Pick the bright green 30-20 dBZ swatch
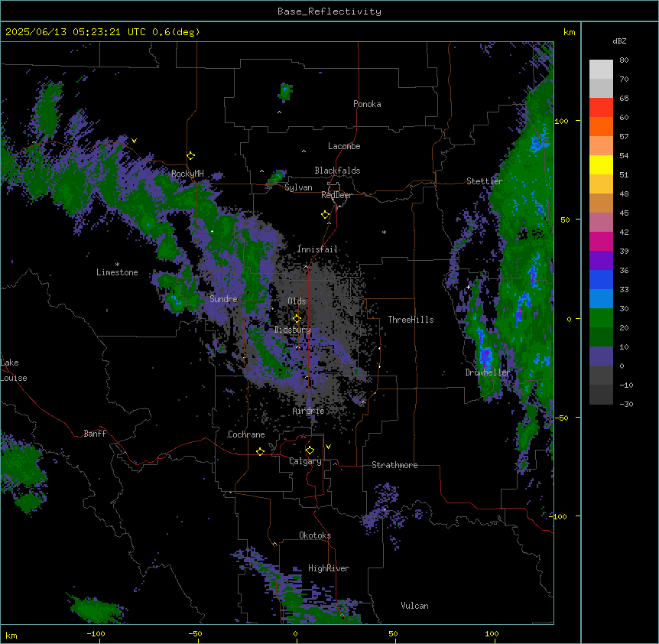Image resolution: width=659 pixels, height=644 pixels. [x=601, y=318]
